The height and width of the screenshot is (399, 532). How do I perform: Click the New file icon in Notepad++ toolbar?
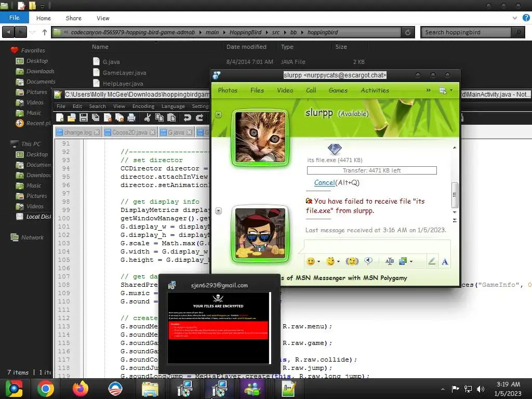point(60,118)
